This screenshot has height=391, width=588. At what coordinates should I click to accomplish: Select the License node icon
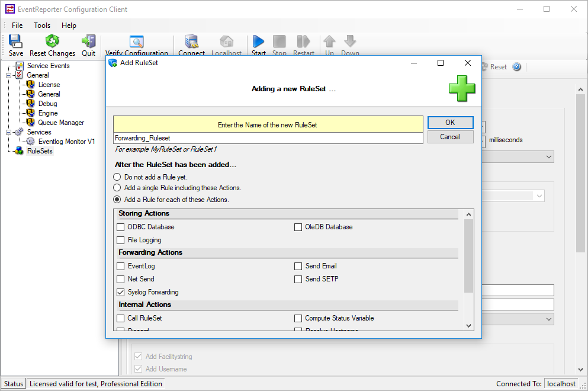[30, 85]
